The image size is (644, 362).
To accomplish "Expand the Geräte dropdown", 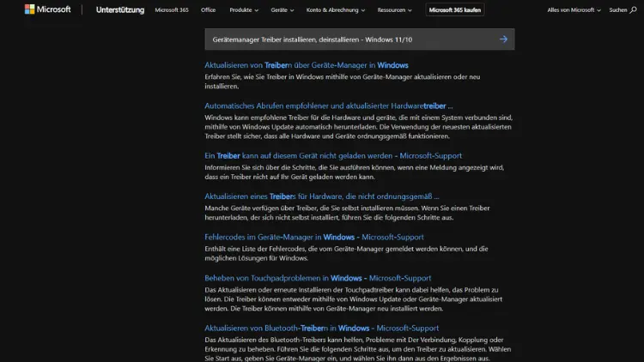I will pyautogui.click(x=283, y=9).
